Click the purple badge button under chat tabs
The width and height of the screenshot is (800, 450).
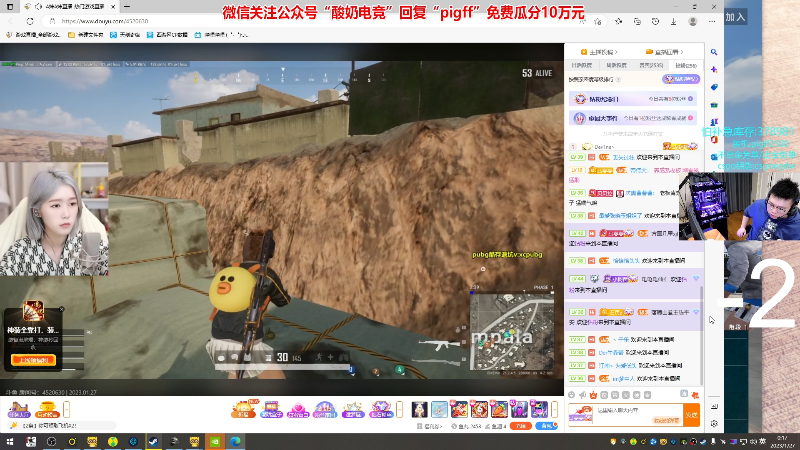681,79
